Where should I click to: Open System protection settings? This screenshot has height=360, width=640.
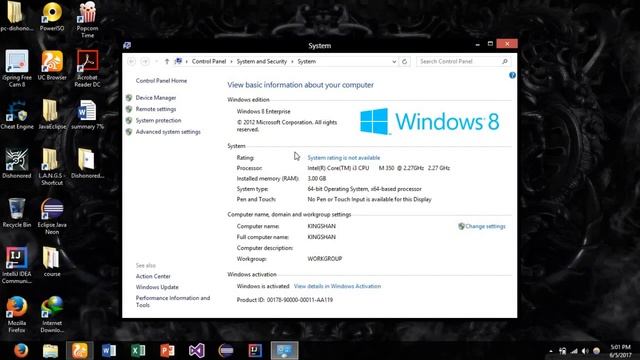pyautogui.click(x=158, y=120)
